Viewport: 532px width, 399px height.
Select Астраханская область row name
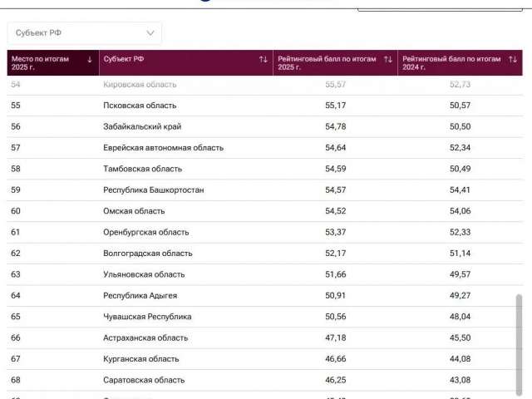(x=145, y=338)
